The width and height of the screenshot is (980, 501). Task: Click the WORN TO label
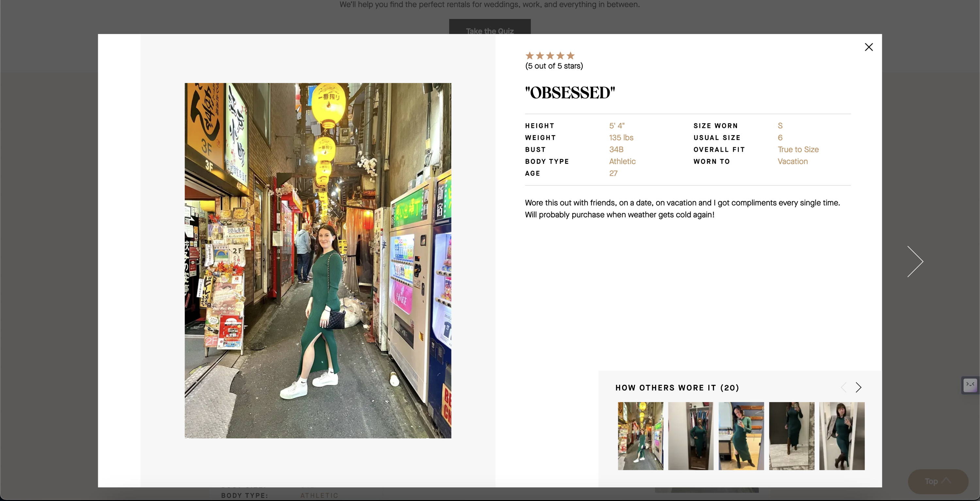point(711,162)
